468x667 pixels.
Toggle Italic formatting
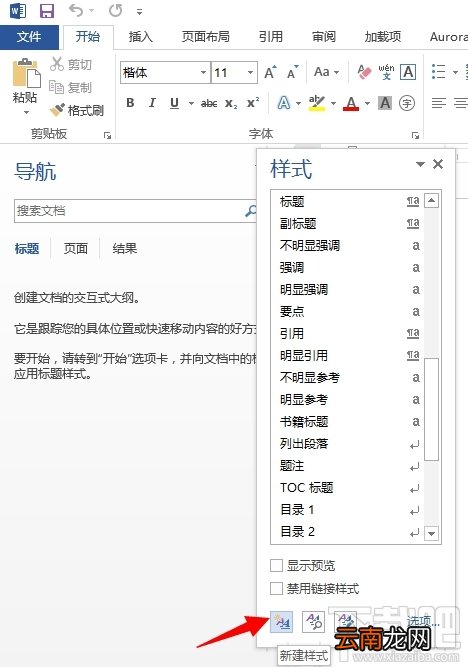(x=152, y=103)
